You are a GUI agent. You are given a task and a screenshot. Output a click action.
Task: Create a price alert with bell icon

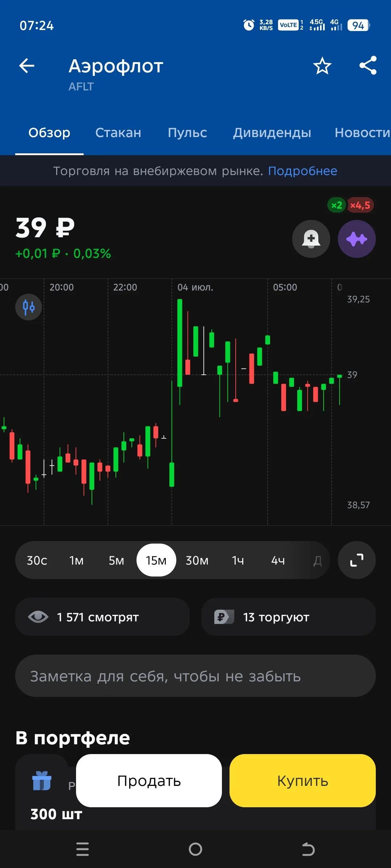pyautogui.click(x=311, y=239)
